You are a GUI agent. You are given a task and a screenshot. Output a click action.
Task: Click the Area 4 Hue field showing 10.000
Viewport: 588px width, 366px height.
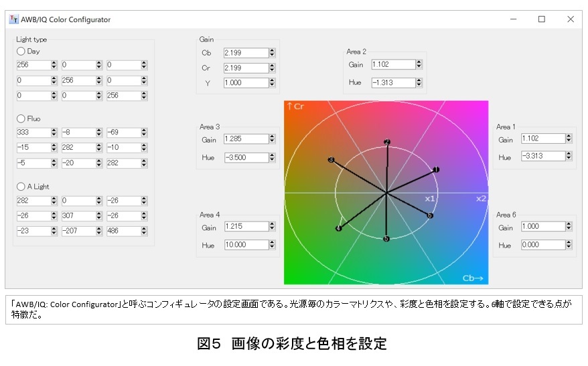246,245
